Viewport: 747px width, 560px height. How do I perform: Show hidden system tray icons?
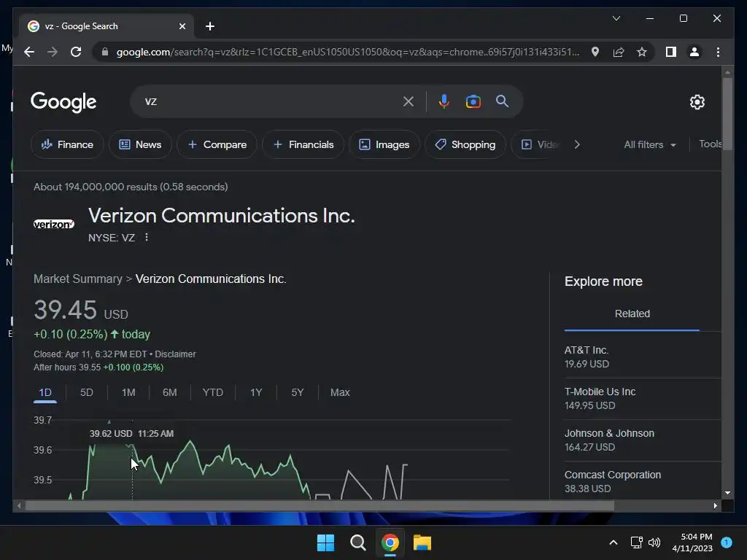613,542
